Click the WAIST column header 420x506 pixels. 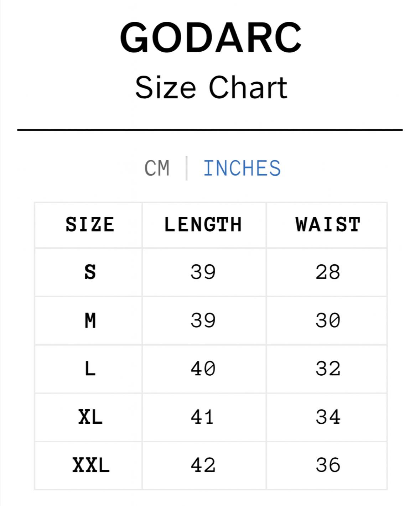coord(328,225)
